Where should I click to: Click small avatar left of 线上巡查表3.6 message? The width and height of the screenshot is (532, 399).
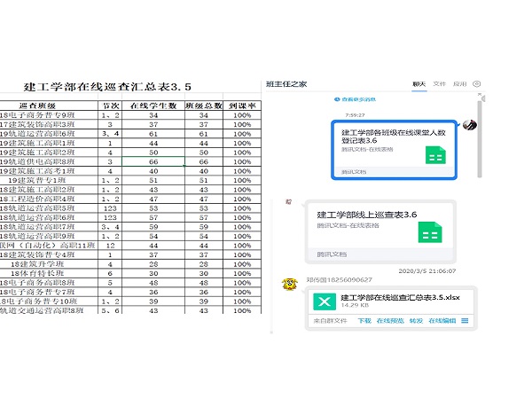pos(288,202)
